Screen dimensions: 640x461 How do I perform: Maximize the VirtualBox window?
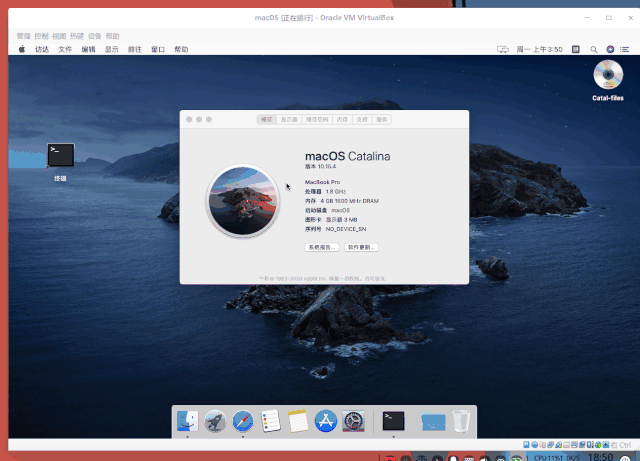click(x=609, y=18)
